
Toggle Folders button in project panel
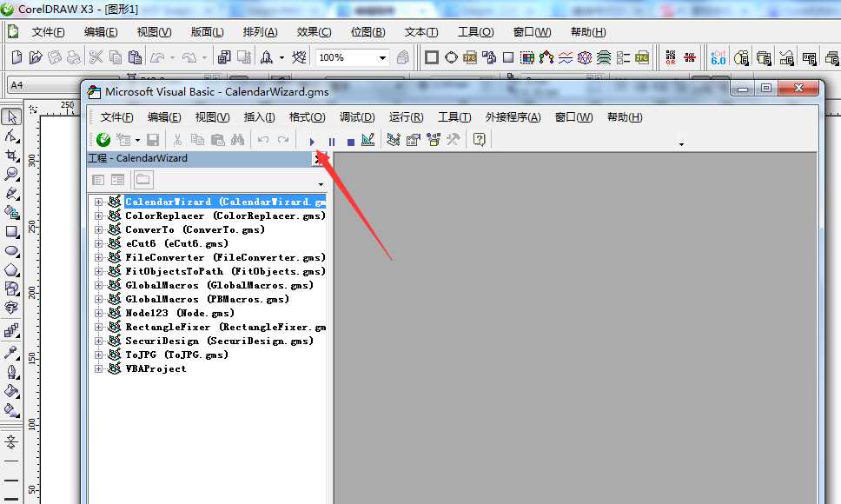tap(142, 180)
